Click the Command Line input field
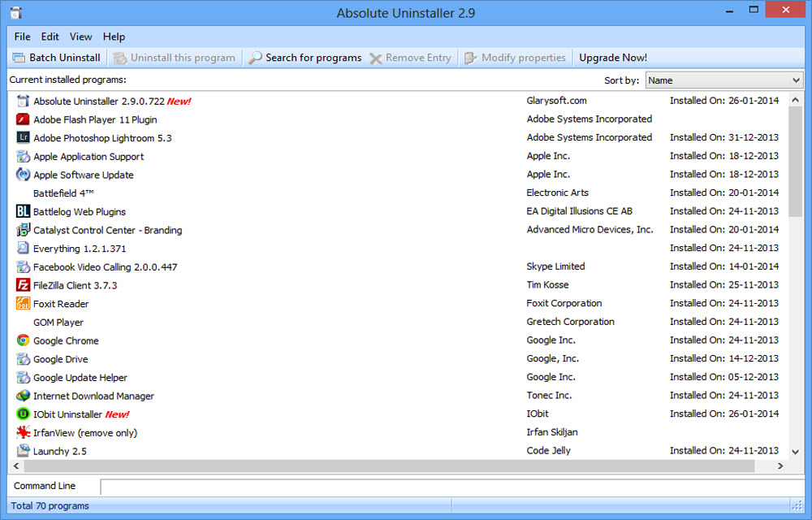Screen dimensions: 812x520 coord(451,487)
